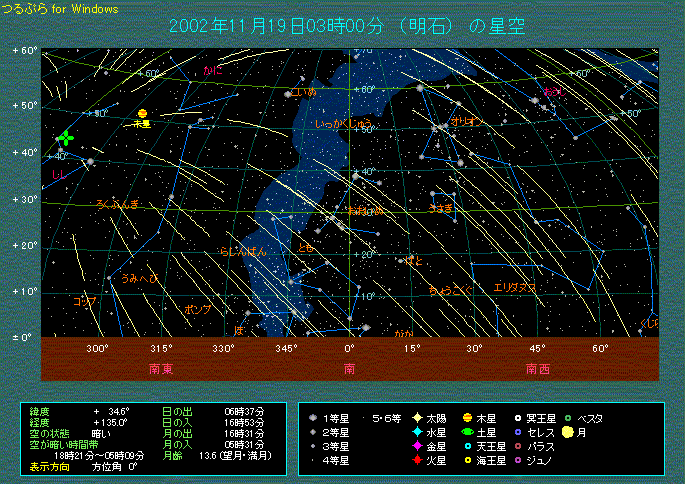This screenshot has height=484, width=685.
Task: Click the Jupiter (木星) marker on the star chart
Action: 143,114
